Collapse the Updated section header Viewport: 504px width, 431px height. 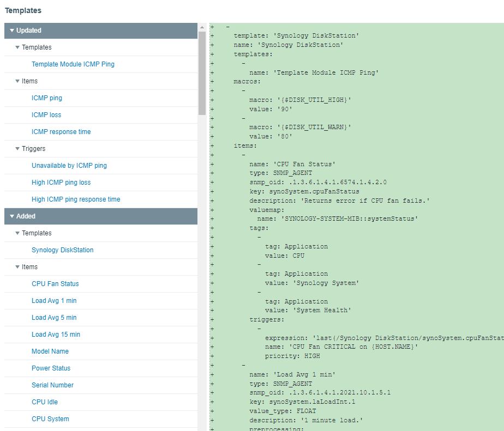coord(12,31)
